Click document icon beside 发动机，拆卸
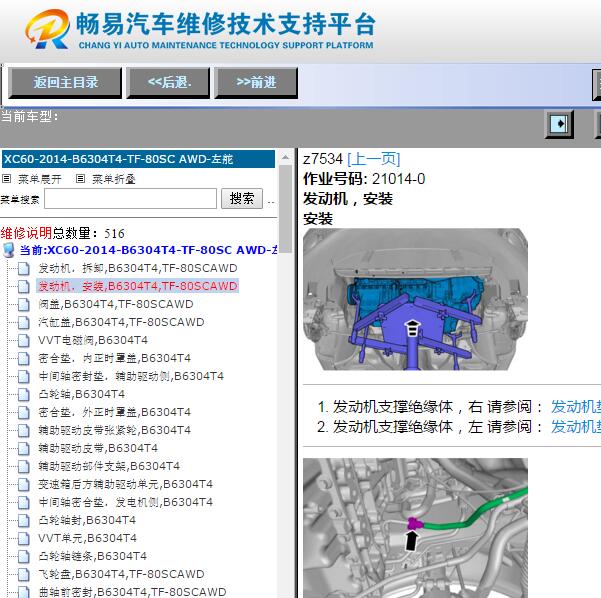 (24, 269)
